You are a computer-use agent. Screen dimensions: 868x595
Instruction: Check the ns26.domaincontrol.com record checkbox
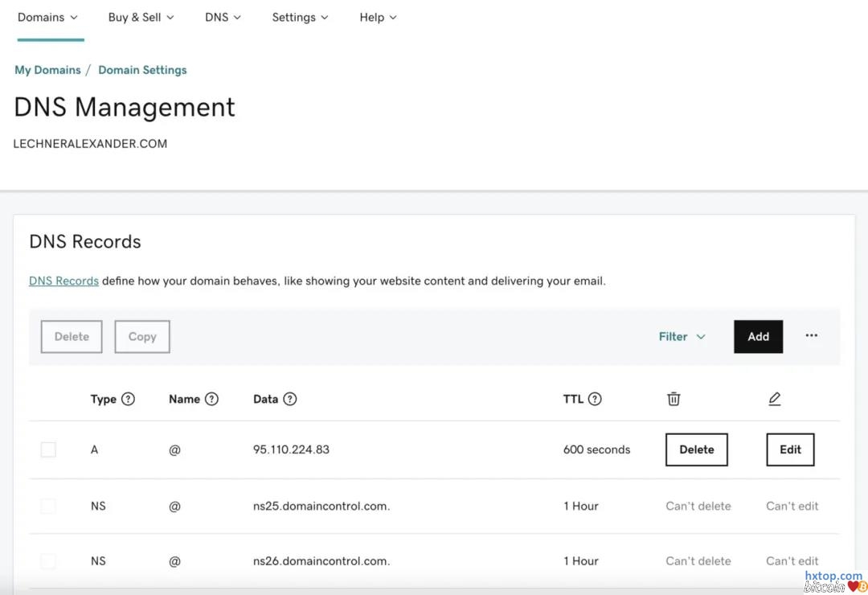pos(48,561)
